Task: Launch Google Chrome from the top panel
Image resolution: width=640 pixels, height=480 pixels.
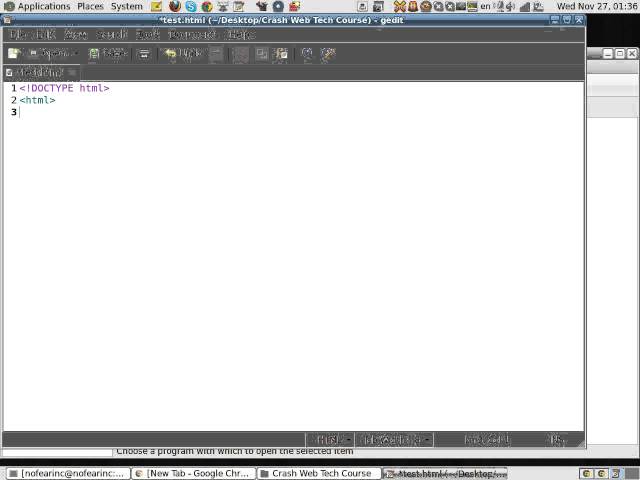Action: pos(207,6)
